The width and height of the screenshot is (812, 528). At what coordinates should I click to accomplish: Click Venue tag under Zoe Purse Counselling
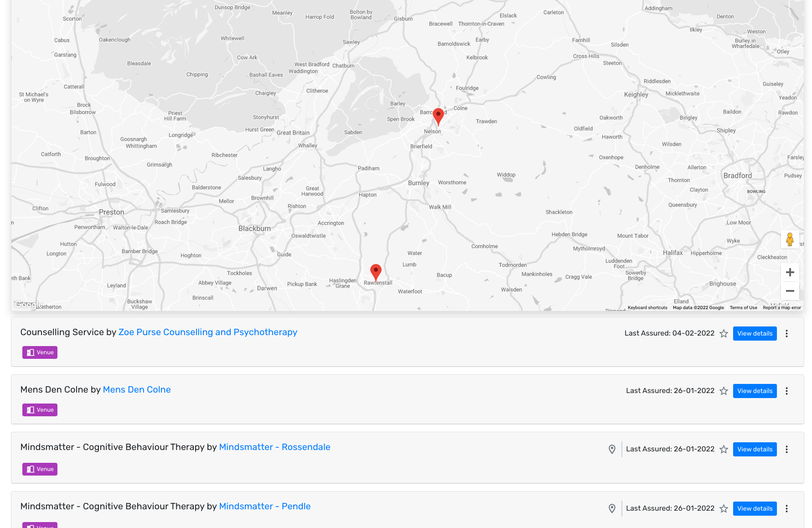[40, 352]
